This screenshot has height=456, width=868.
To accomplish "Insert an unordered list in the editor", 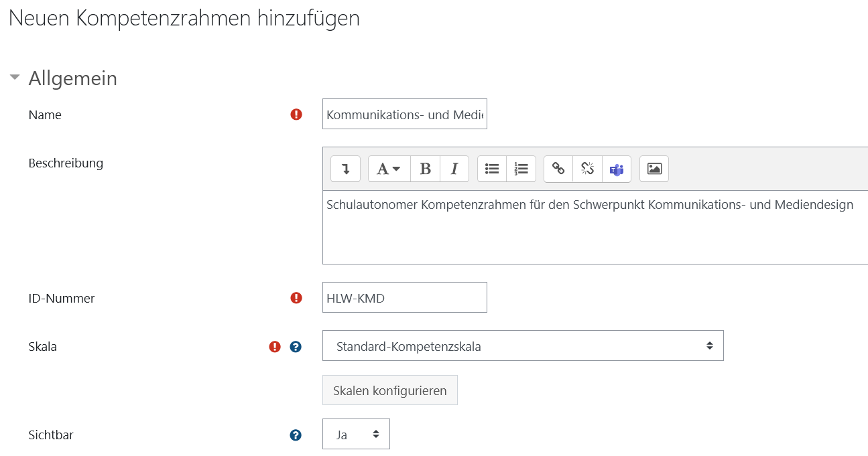I will pyautogui.click(x=492, y=169).
